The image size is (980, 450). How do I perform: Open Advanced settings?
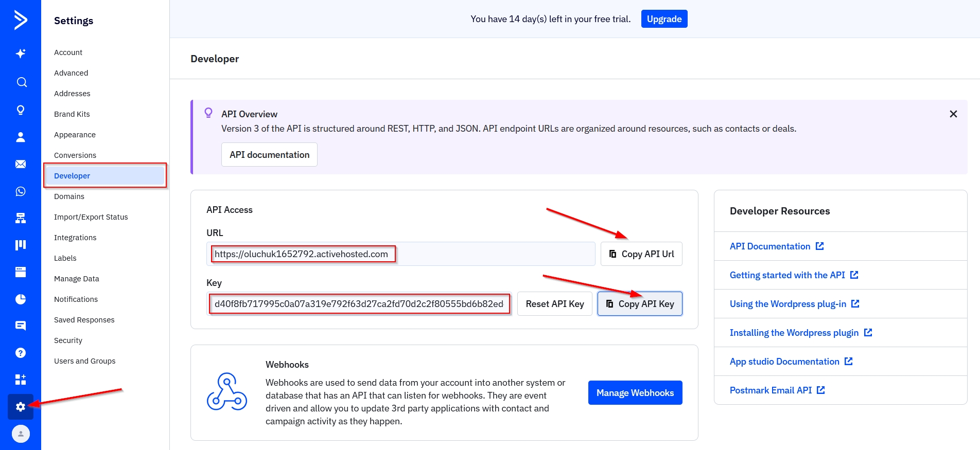(x=71, y=73)
